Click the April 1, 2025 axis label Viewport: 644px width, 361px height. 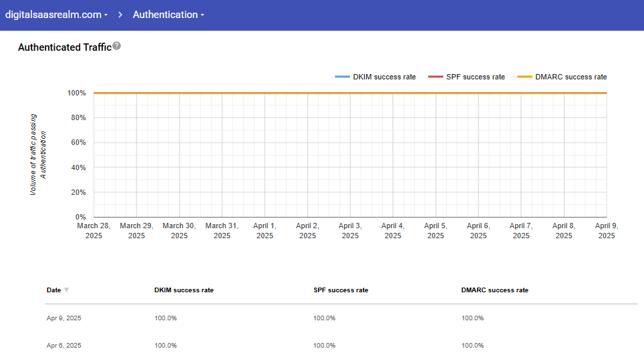pos(265,231)
